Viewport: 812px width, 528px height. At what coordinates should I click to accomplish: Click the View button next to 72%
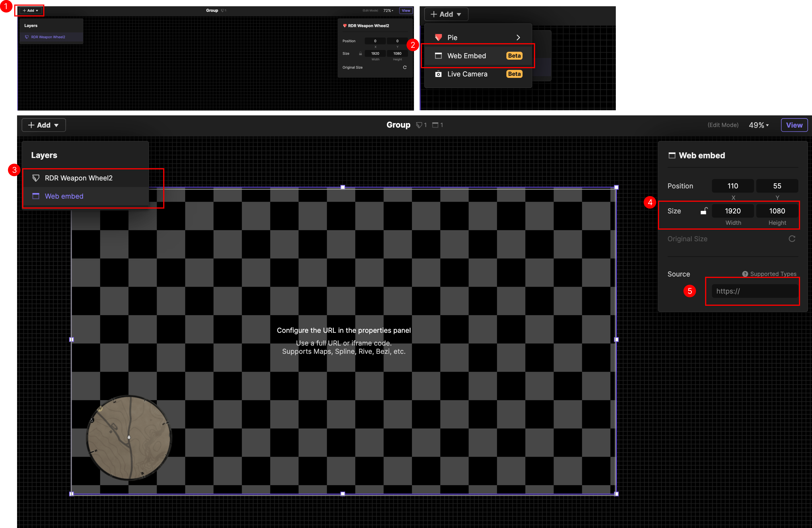point(406,11)
